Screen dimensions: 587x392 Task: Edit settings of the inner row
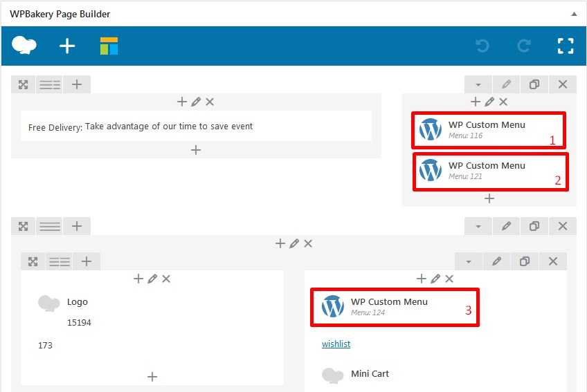496,261
